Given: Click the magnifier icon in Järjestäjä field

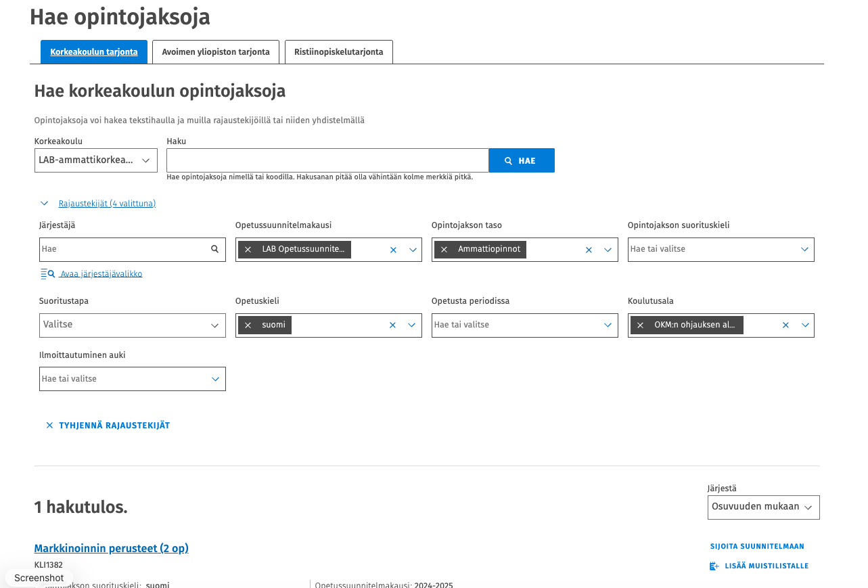Looking at the screenshot, I should click(215, 249).
